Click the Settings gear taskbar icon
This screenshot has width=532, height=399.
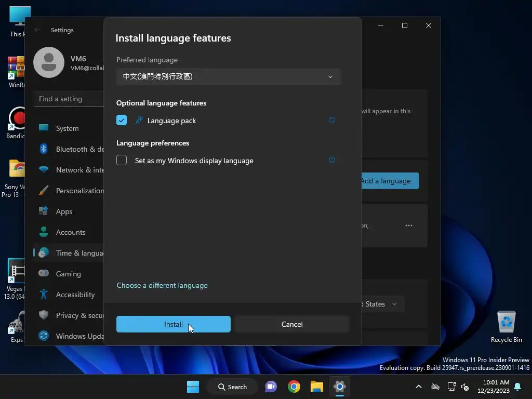(x=339, y=387)
